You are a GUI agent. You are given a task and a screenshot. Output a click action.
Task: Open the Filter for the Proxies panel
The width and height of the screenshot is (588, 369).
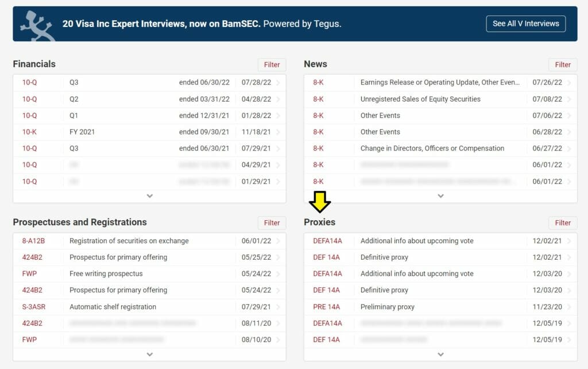(x=562, y=223)
